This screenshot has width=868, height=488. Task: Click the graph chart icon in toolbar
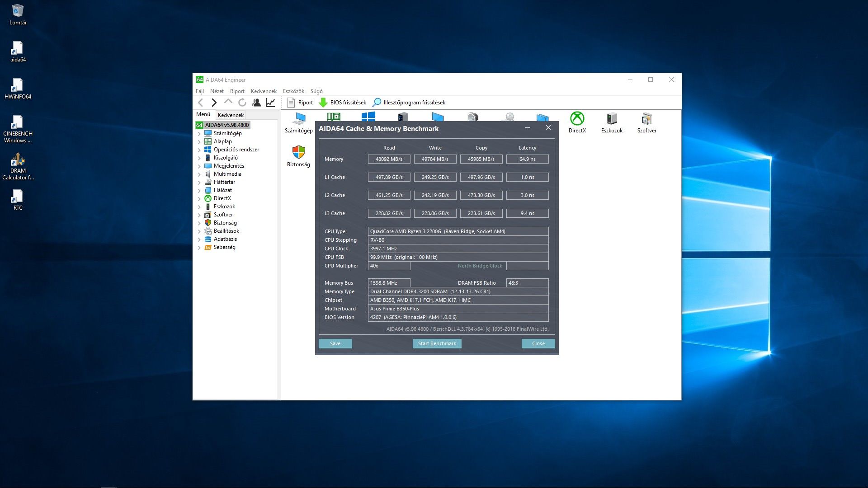tap(270, 103)
